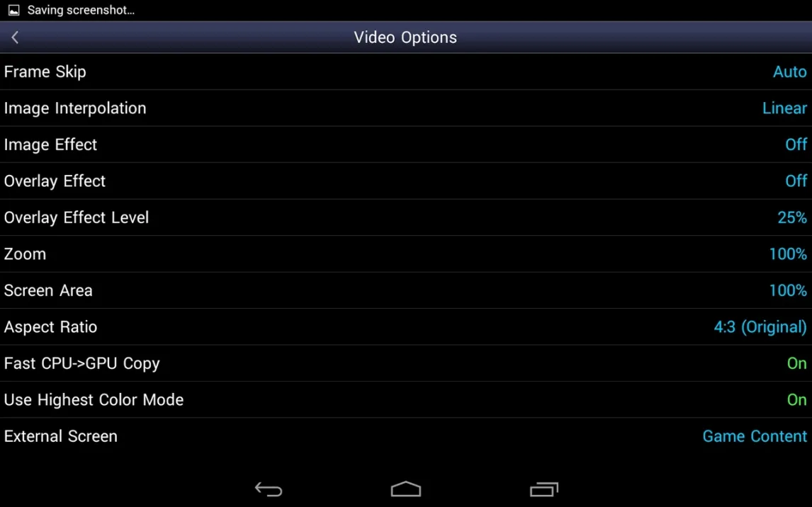Open the recent apps overview button
This screenshot has width=812, height=507.
click(x=543, y=489)
